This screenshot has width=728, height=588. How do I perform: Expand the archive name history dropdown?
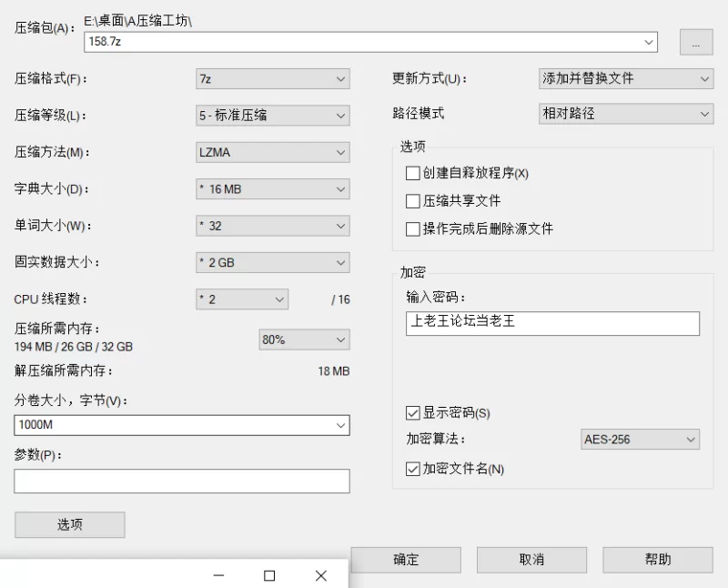[649, 42]
